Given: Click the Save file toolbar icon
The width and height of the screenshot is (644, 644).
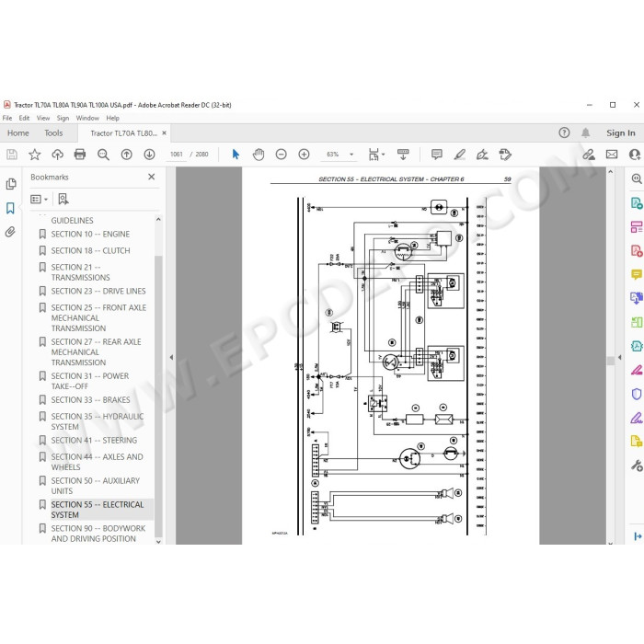Looking at the screenshot, I should coord(12,155).
